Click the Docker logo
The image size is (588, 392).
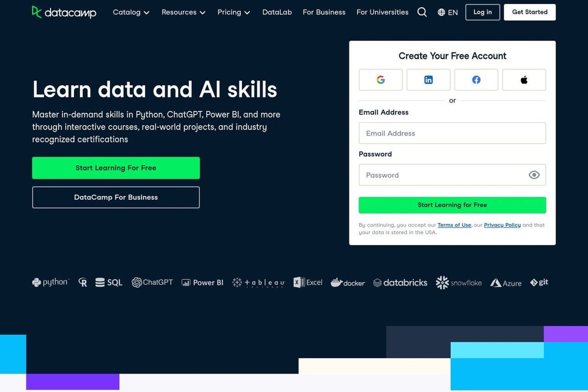[348, 282]
